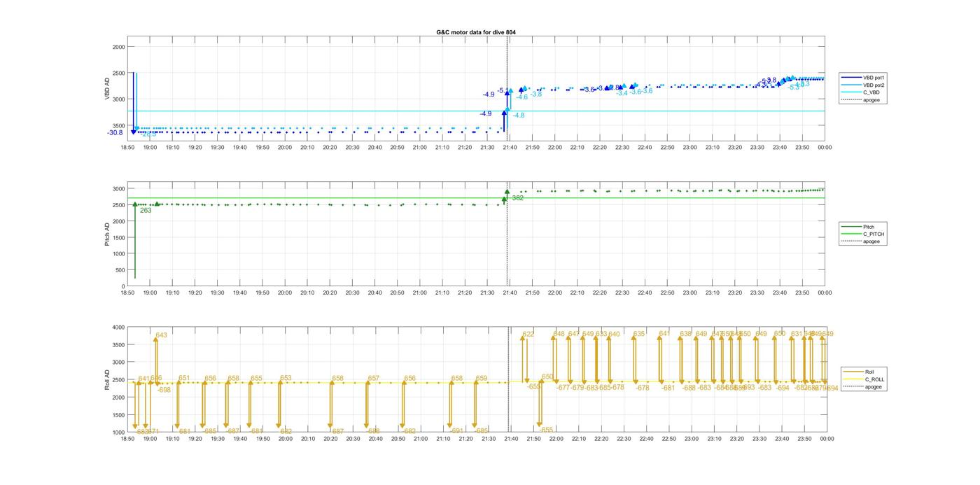Click the '622' label in Roll plot
This screenshot has height=485, width=980.
pos(528,335)
